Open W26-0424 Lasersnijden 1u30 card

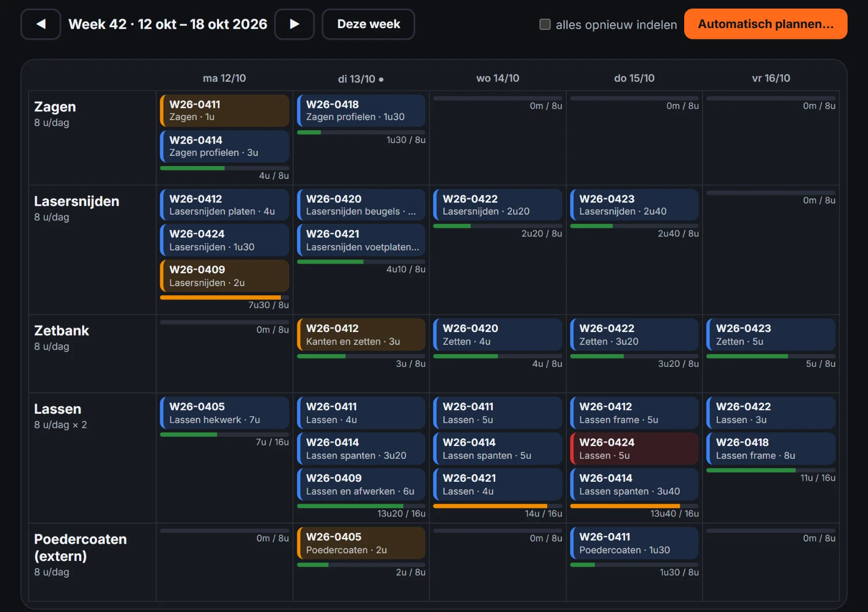click(x=225, y=240)
